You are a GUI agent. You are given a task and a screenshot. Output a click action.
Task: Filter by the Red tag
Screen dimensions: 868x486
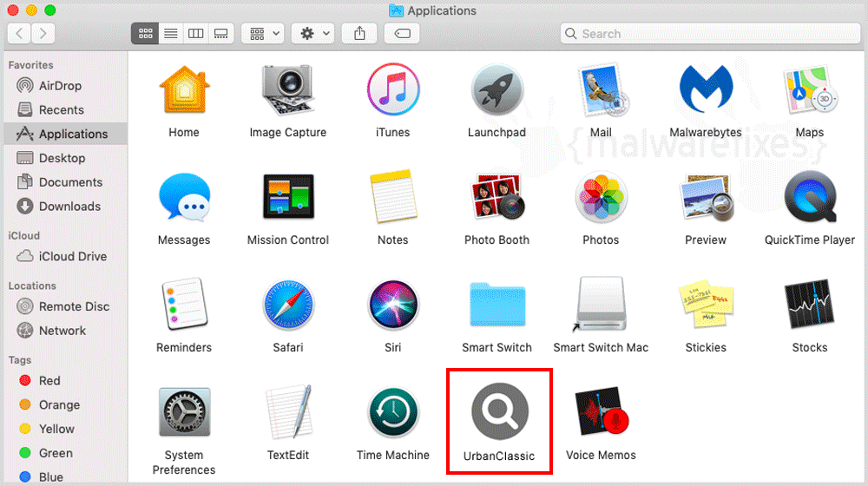[65, 380]
